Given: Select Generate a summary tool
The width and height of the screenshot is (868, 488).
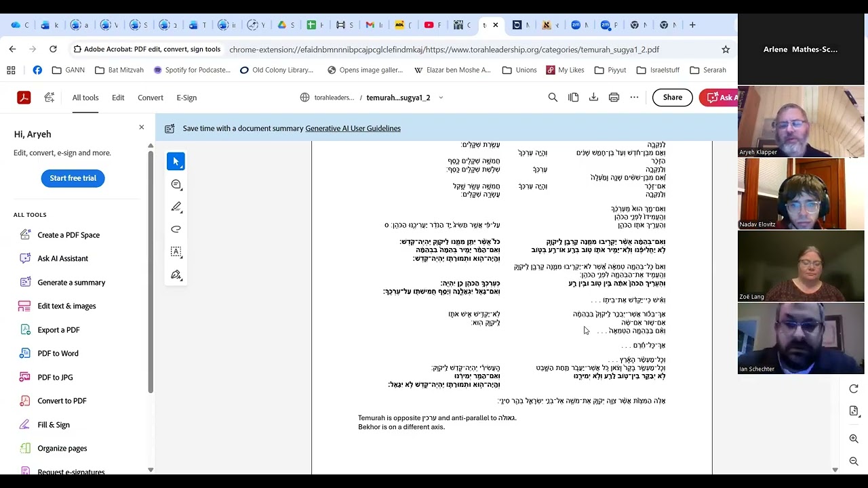Looking at the screenshot, I should coord(71,283).
